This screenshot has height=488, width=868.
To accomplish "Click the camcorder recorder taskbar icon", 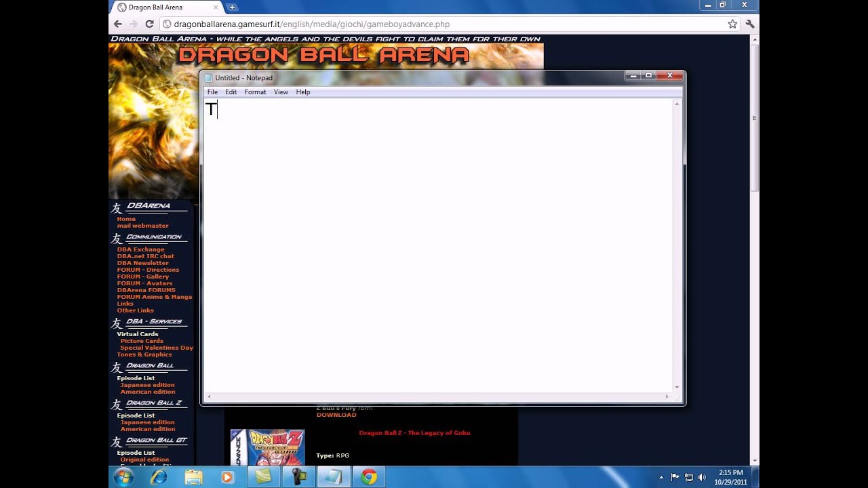I will point(298,477).
